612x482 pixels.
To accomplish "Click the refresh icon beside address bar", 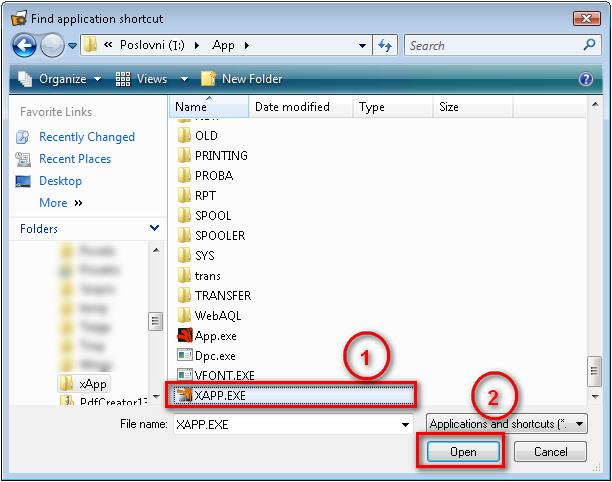I will pyautogui.click(x=386, y=46).
